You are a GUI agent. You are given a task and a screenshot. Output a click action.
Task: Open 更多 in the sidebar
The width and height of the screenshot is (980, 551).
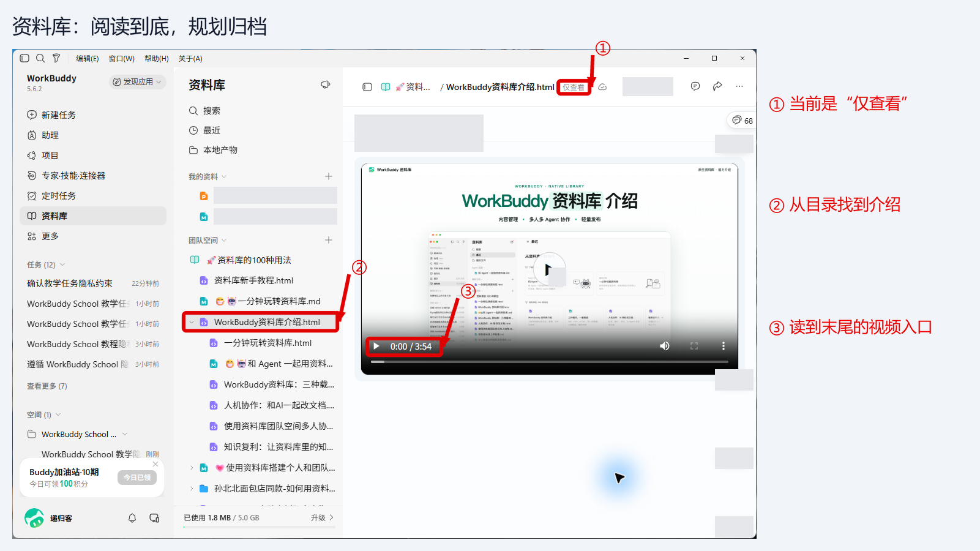click(x=93, y=236)
